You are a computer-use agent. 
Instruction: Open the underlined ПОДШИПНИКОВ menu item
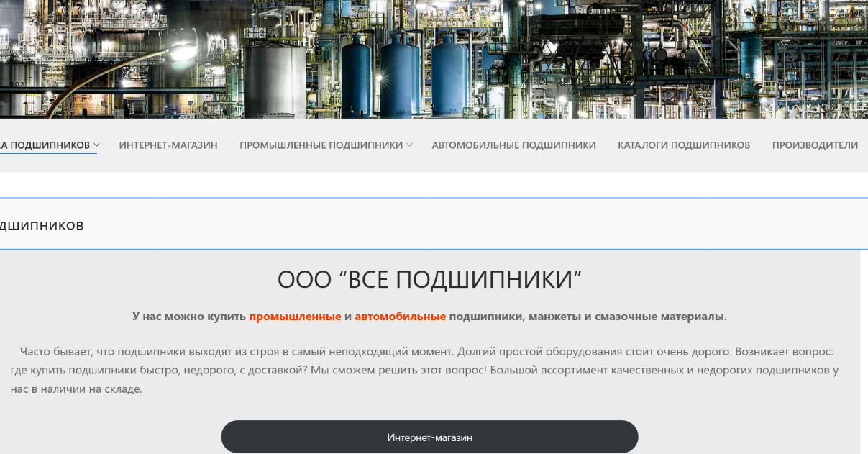45,145
